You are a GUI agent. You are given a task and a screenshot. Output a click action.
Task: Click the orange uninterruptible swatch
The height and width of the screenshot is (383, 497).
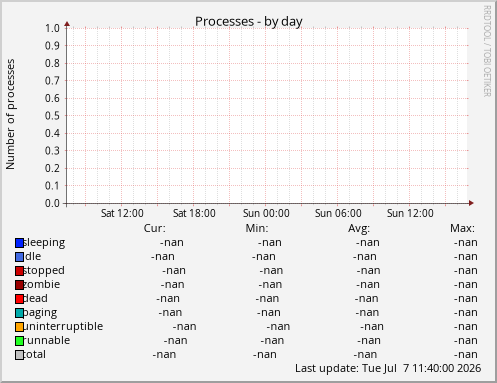pyautogui.click(x=19, y=327)
